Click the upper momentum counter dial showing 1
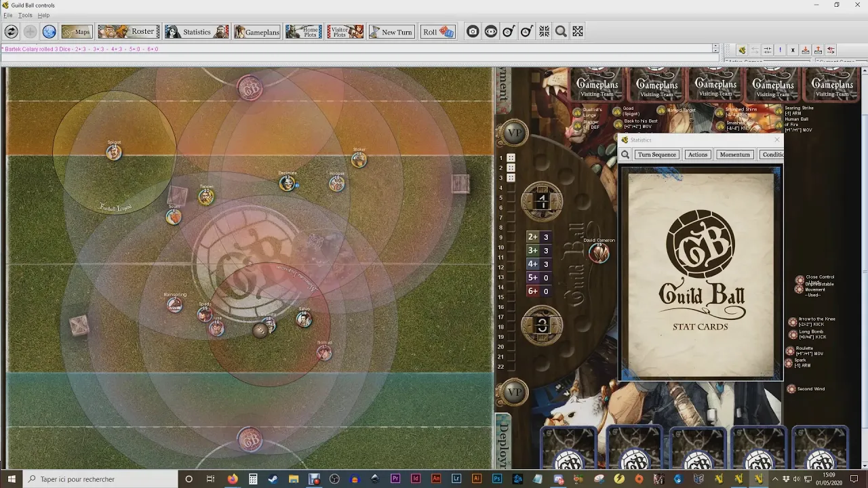Screen dimensions: 868x488 tap(542, 201)
